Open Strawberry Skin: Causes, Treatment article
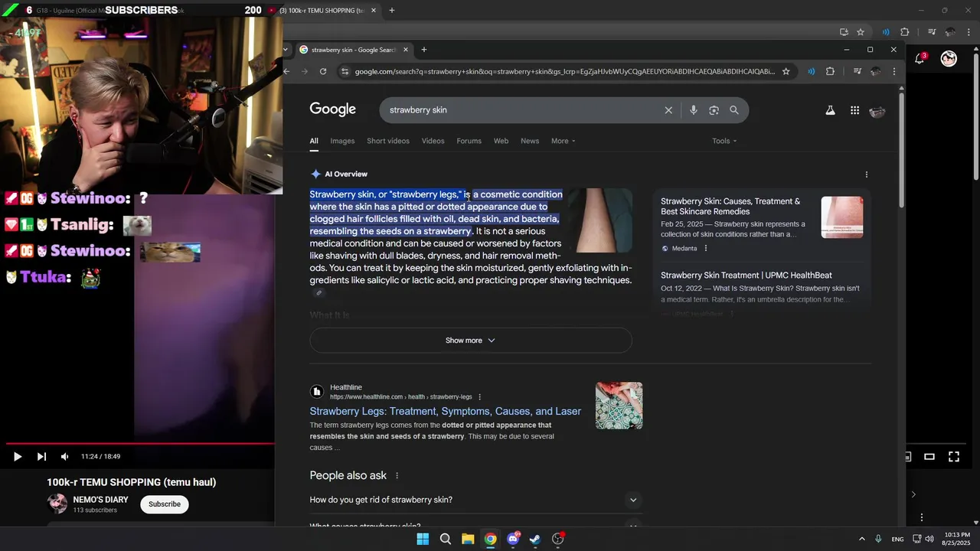 (x=730, y=207)
